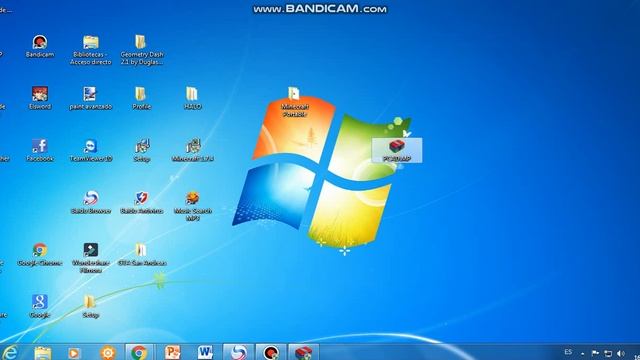Viewport: 640px width, 360px height.
Task: Select the Geometry Dash 2.1 folder
Action: point(142,50)
